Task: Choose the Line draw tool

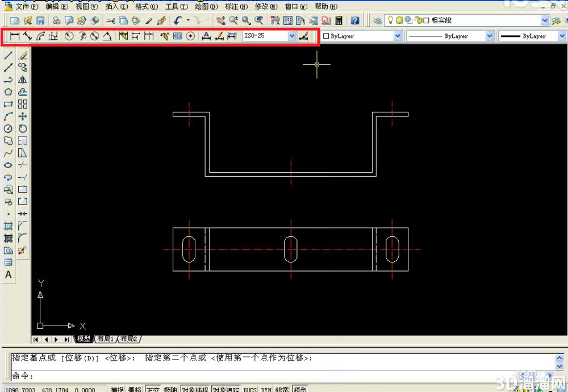Action: 9,56
